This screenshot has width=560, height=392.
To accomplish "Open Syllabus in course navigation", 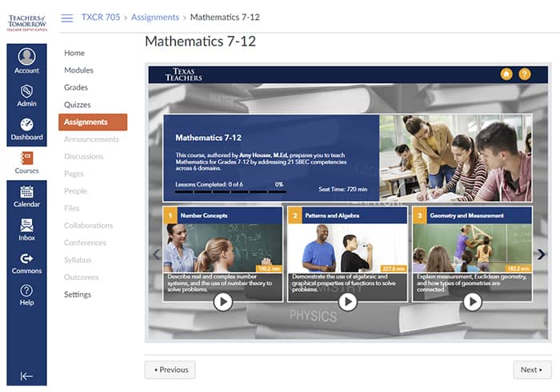I will [78, 260].
